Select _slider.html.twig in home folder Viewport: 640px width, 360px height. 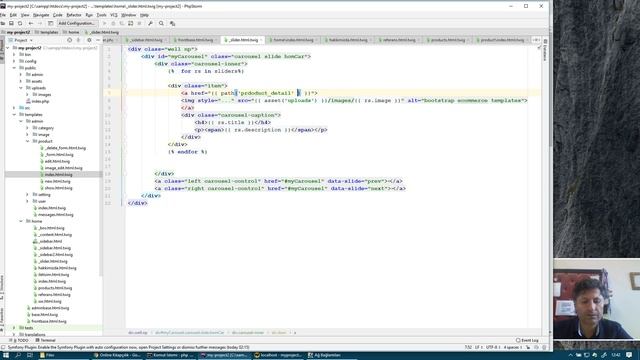(51, 261)
